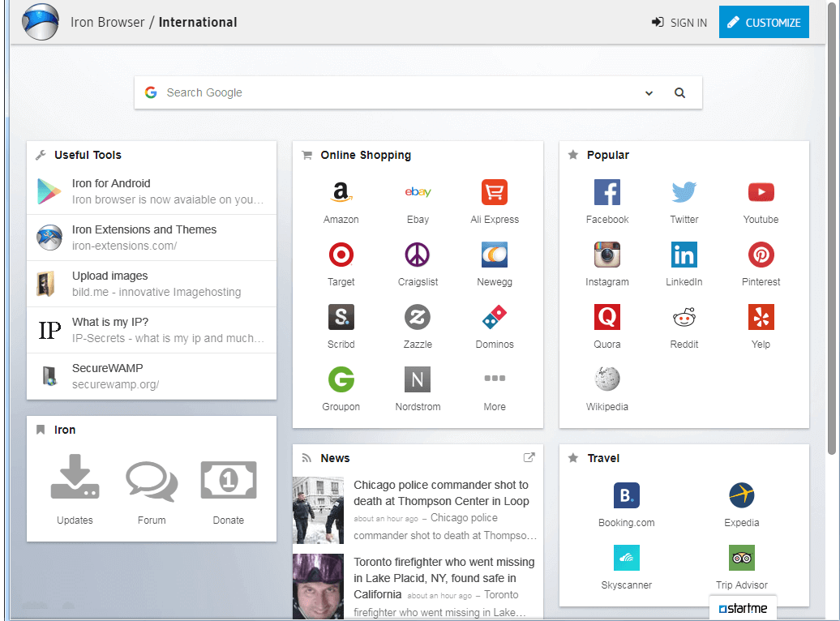Click the CUSTOMIZE button
Image resolution: width=840 pixels, height=621 pixels.
764,22
